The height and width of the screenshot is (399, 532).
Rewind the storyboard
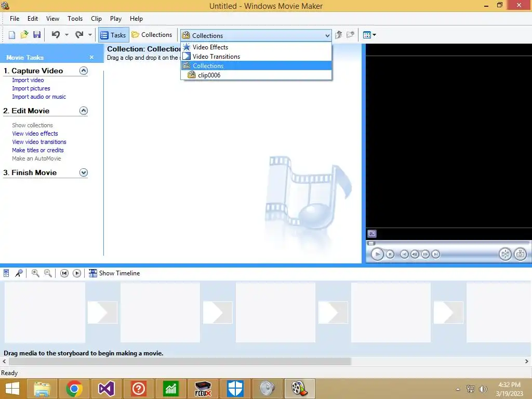tap(64, 273)
